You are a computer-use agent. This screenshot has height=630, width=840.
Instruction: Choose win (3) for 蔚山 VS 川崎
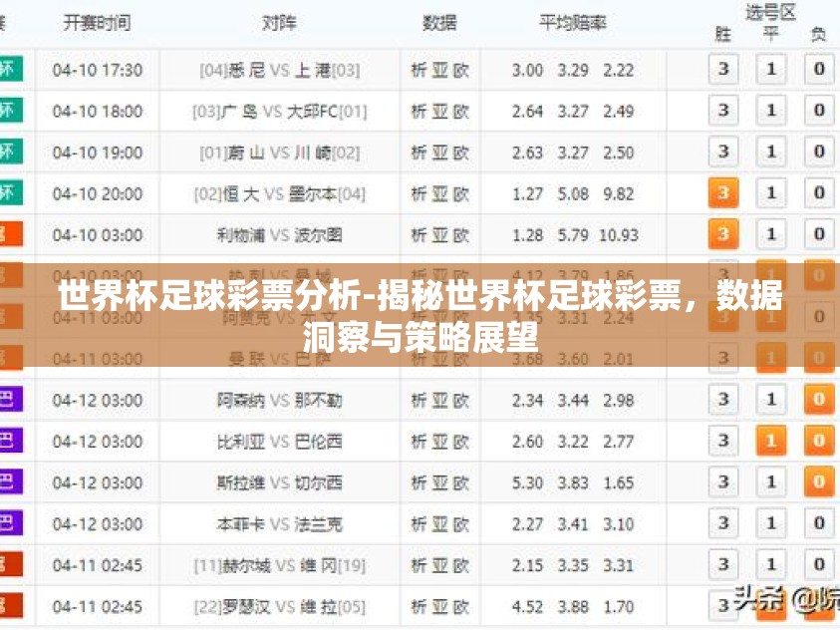(x=723, y=152)
